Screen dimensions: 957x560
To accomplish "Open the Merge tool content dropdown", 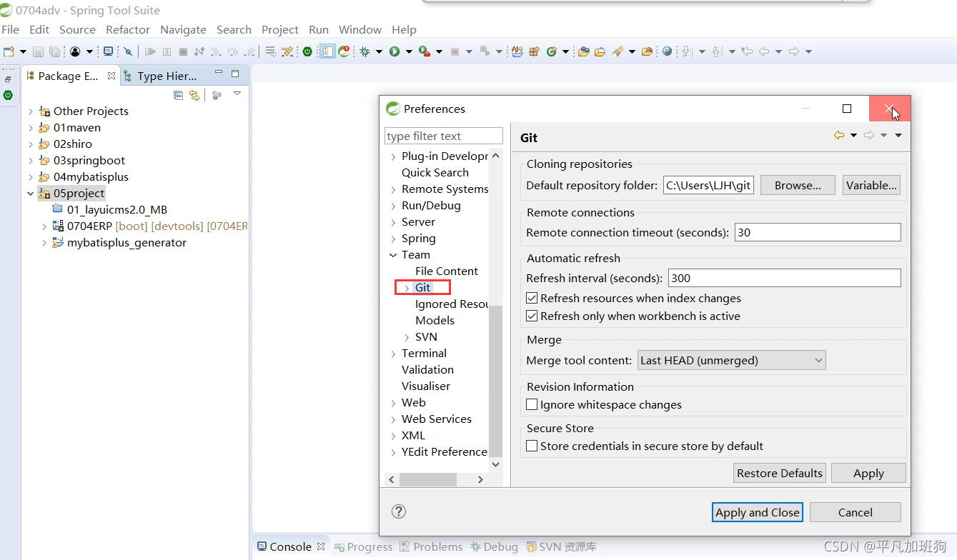I will (731, 361).
